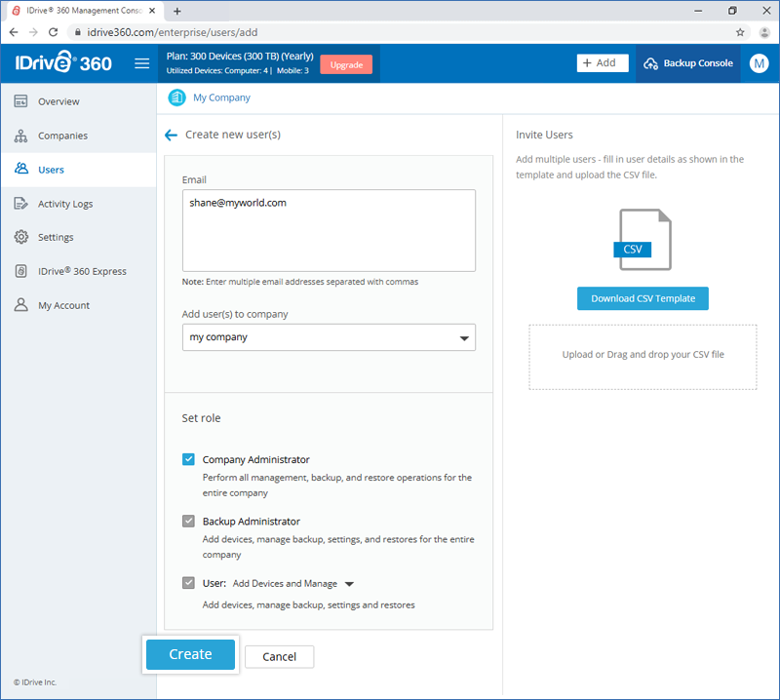
Task: Select the IDrive 360 Management Console tab
Action: tap(84, 11)
